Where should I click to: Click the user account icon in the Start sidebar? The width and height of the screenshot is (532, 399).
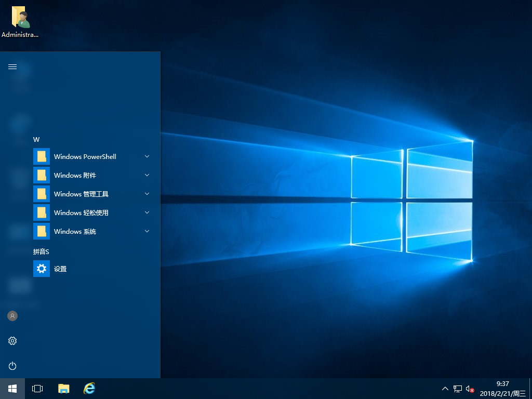pyautogui.click(x=12, y=315)
